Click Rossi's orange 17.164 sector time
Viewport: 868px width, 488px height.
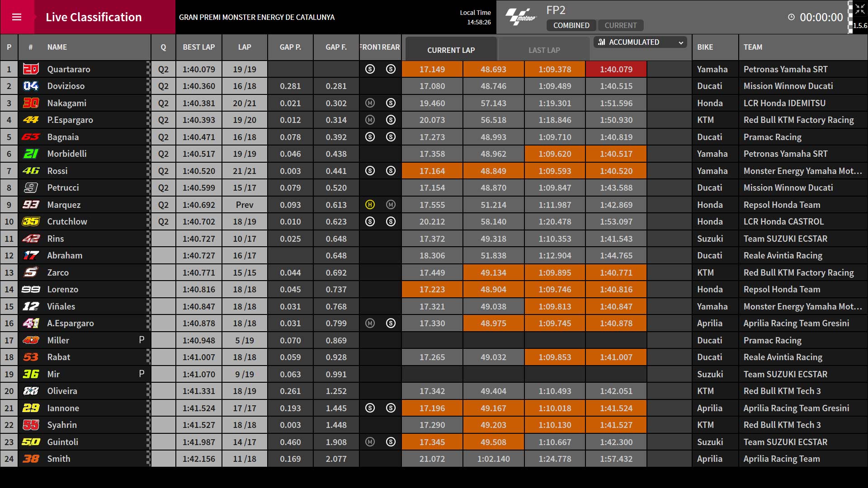[432, 171]
